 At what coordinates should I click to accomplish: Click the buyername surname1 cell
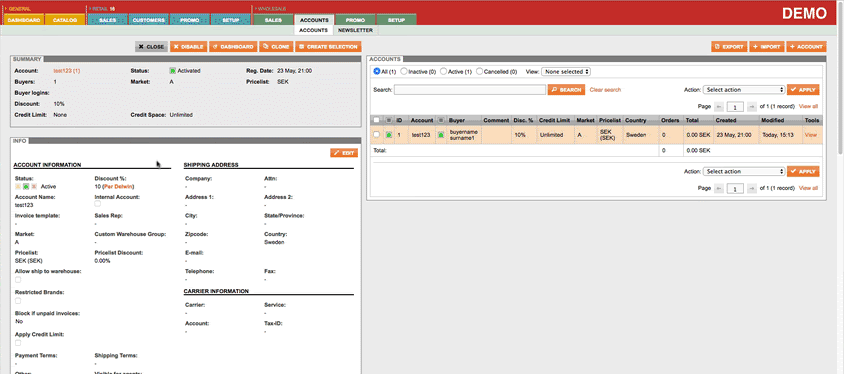(463, 135)
